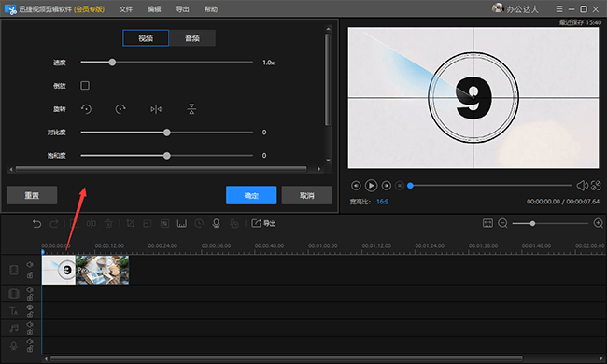Screen dimensions: 607x364
Task: Click the settings panel vertical scrollbar
Action: click(328, 79)
